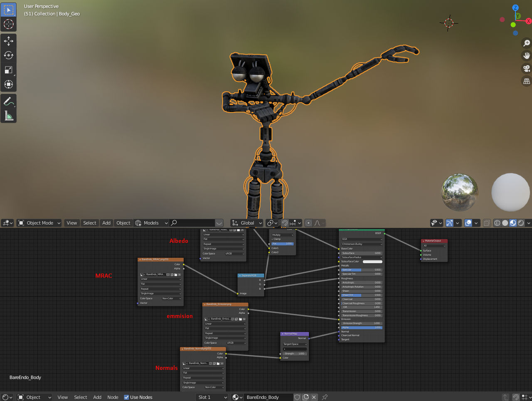Open the Transform Orientation Global dropdown
This screenshot has width=532, height=401.
246,223
